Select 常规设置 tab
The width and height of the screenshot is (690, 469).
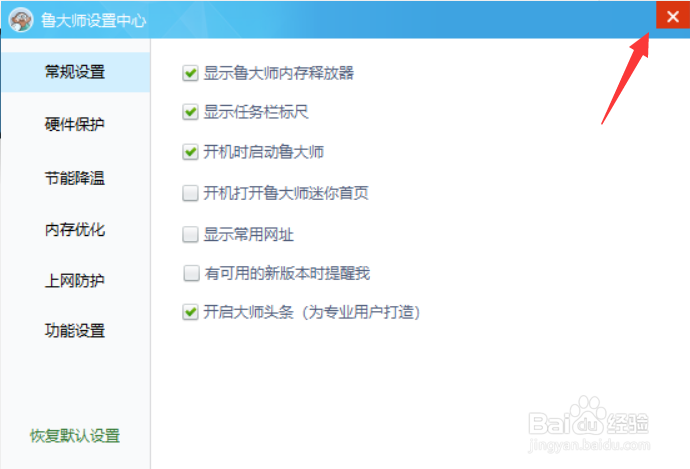(x=75, y=72)
